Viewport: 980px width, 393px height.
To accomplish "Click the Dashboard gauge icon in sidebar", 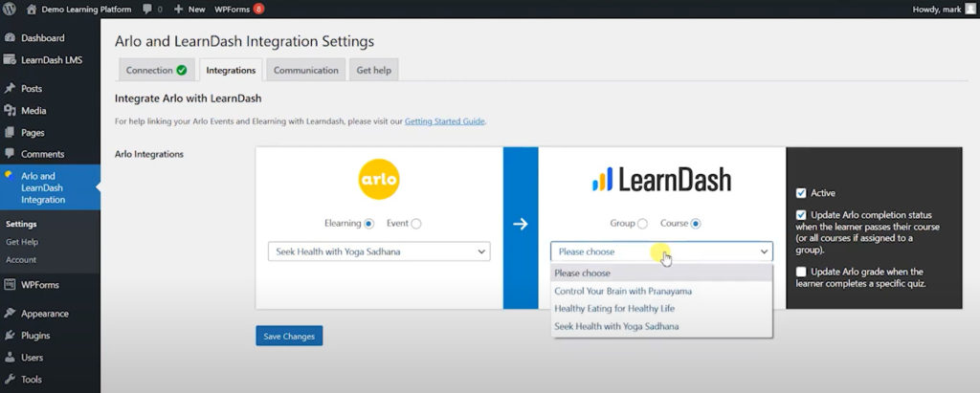I will point(10,38).
